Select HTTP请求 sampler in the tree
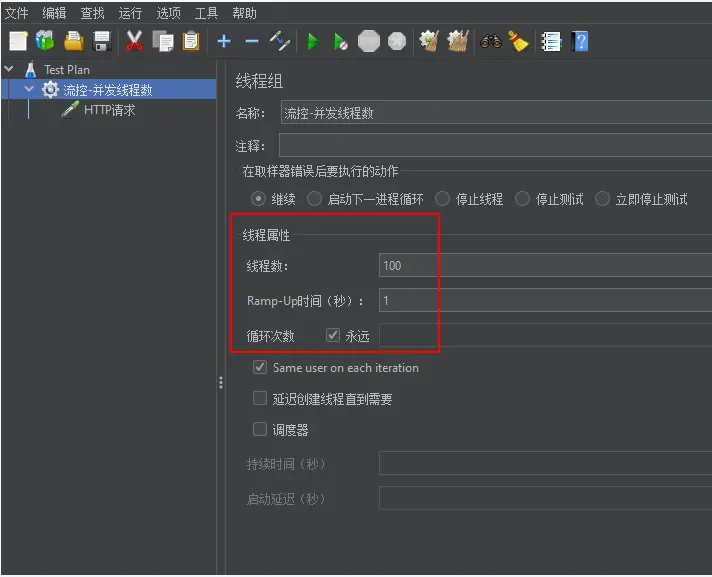Image resolution: width=712 pixels, height=577 pixels. click(109, 110)
